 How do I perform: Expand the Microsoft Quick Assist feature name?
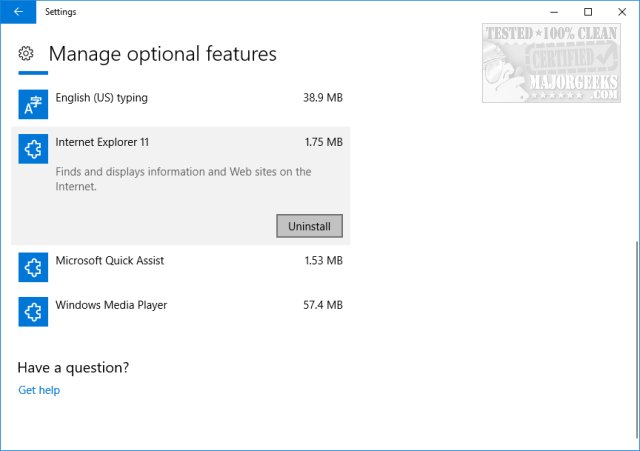(110, 261)
